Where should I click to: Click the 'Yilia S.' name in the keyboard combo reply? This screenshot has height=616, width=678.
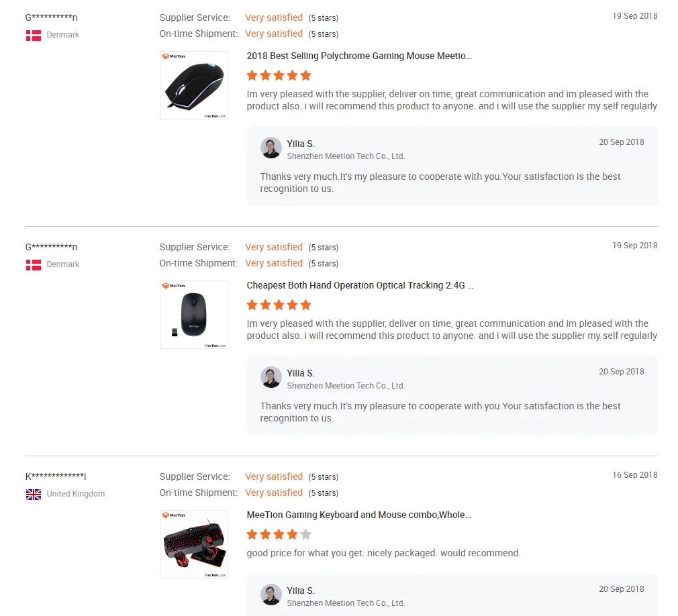[x=301, y=591]
